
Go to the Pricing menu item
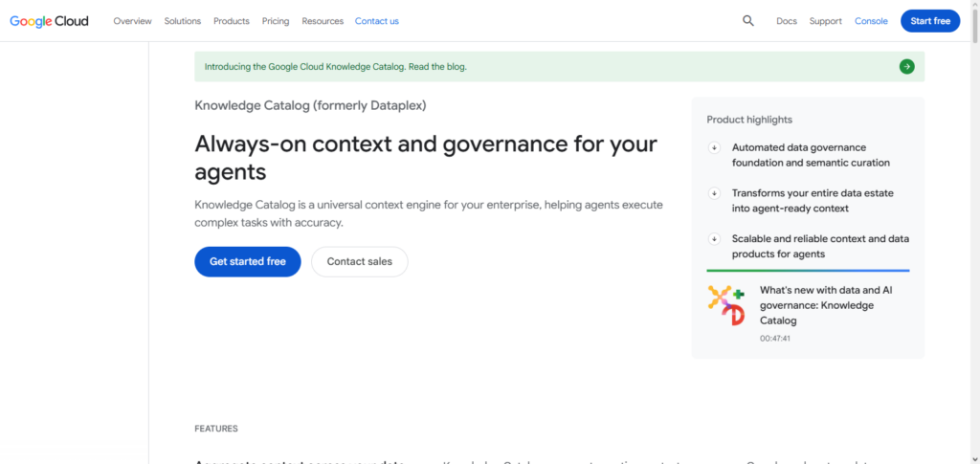[x=276, y=21]
